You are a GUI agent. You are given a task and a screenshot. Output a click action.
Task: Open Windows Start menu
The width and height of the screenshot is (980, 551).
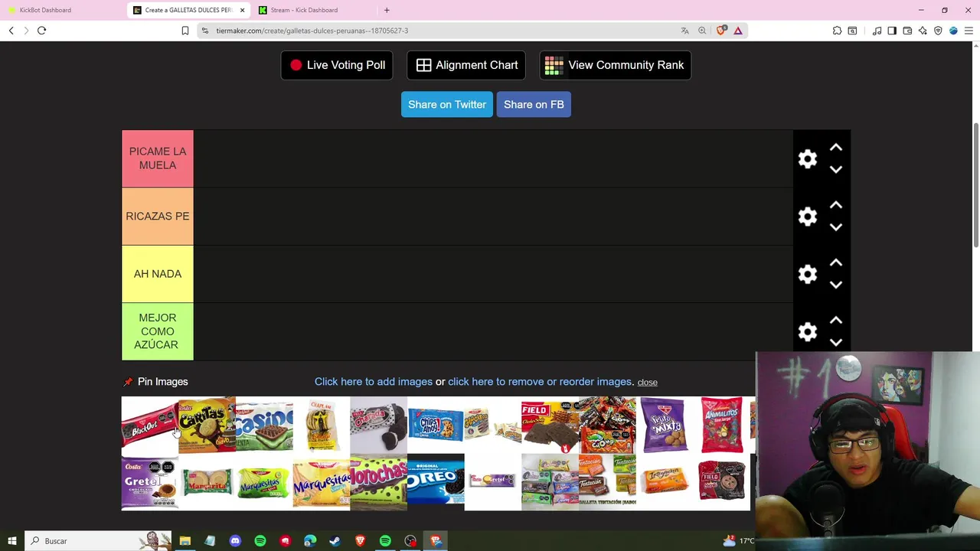click(x=11, y=541)
